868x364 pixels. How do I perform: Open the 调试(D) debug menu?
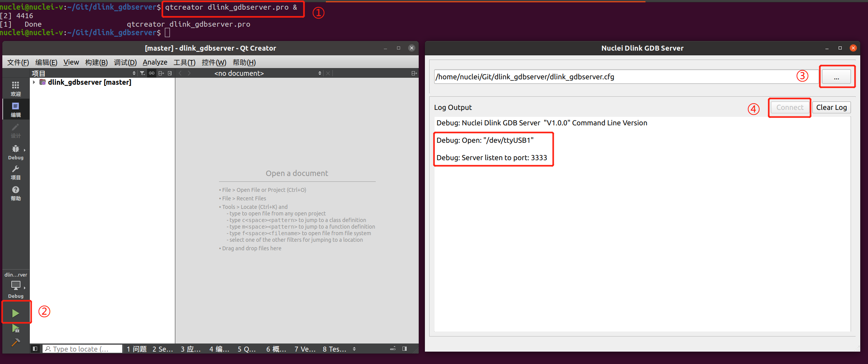point(125,62)
